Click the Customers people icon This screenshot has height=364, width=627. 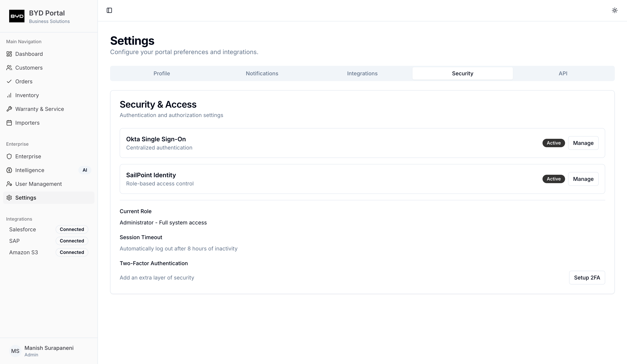(x=9, y=68)
